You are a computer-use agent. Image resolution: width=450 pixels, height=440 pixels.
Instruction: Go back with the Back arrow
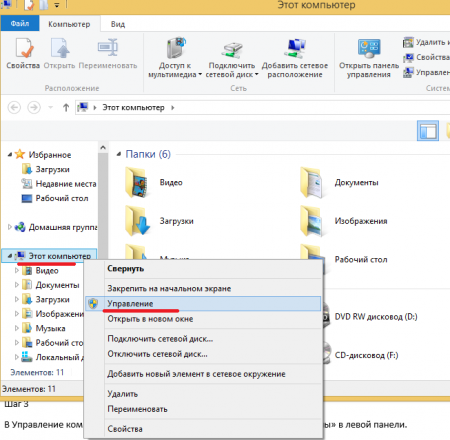pyautogui.click(x=14, y=108)
